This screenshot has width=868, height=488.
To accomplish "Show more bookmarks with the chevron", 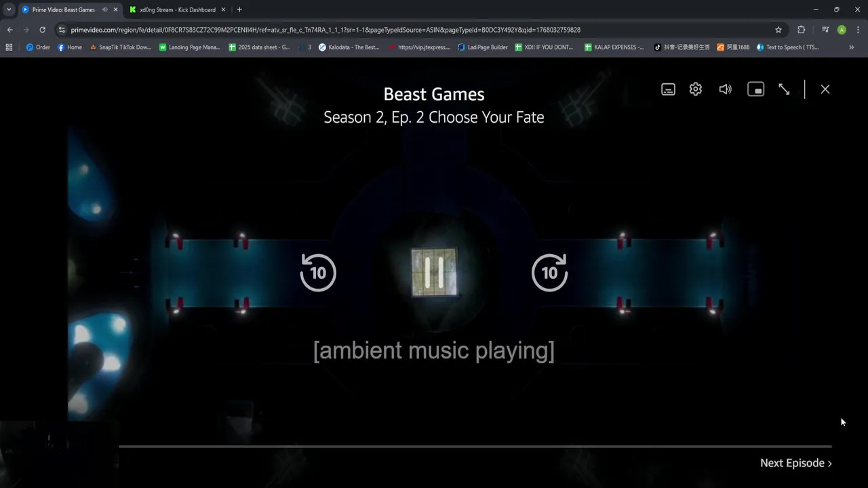I will tap(852, 47).
